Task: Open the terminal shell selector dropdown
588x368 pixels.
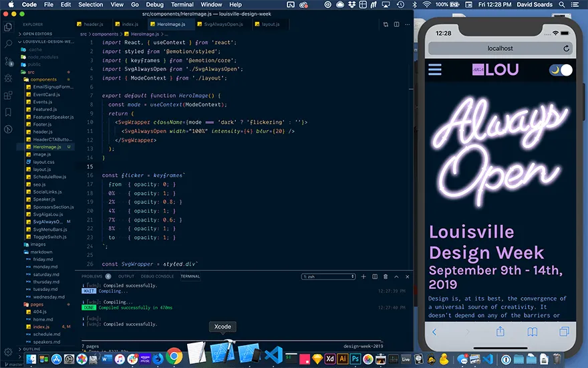Action: pos(328,276)
